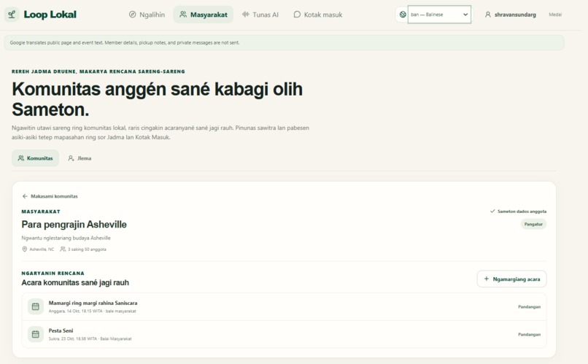
Task: Click the person icon on the Jlema sub-tab
Action: [x=71, y=158]
